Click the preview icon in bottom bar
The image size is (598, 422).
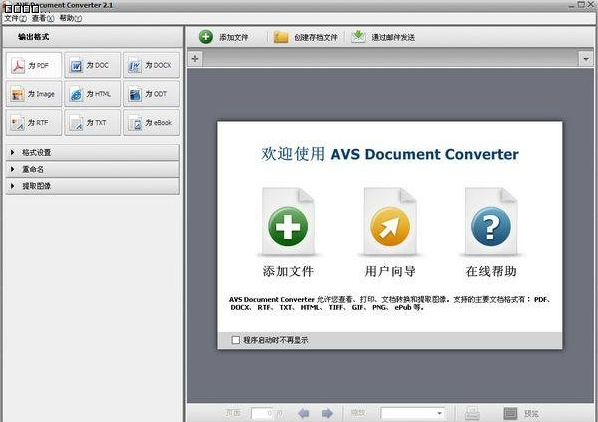point(510,413)
